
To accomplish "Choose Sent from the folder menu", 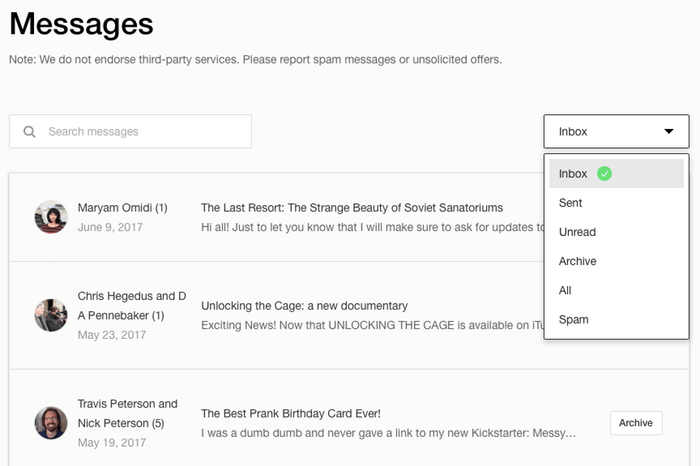I will pos(571,203).
